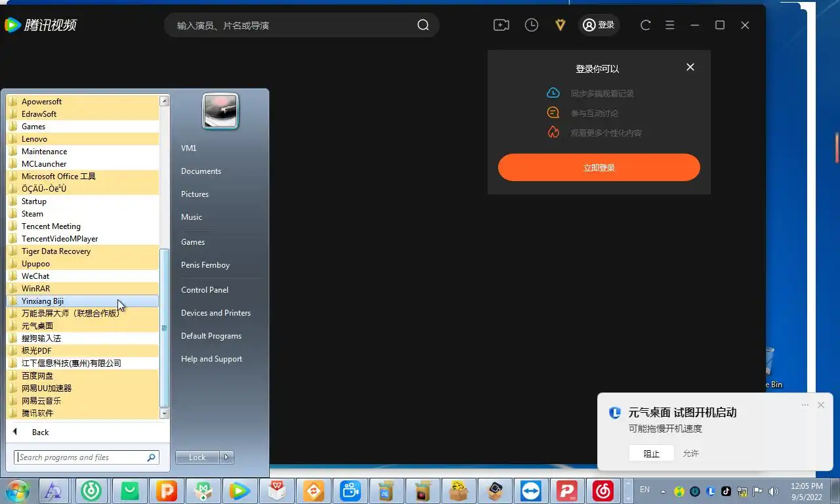Click the Tencent Video logo
This screenshot has height=504, width=840.
tap(41, 25)
